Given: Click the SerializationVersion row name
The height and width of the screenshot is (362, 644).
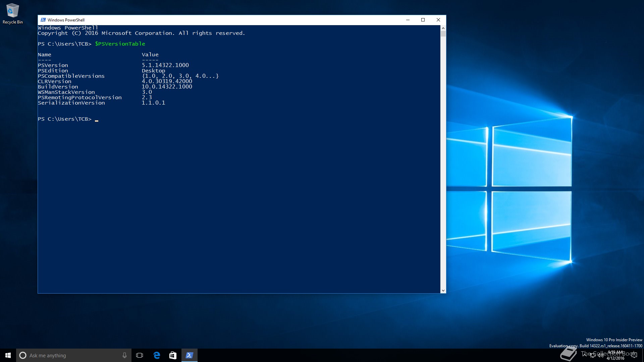Looking at the screenshot, I should point(71,103).
